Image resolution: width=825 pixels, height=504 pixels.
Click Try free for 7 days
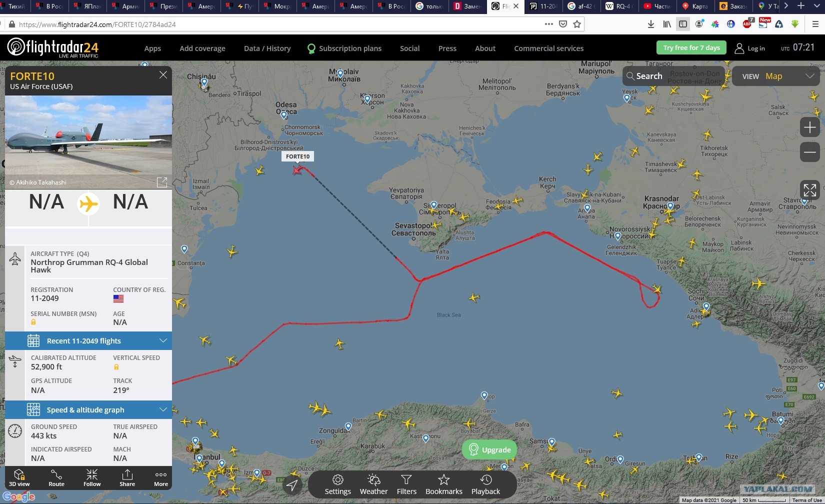click(691, 47)
